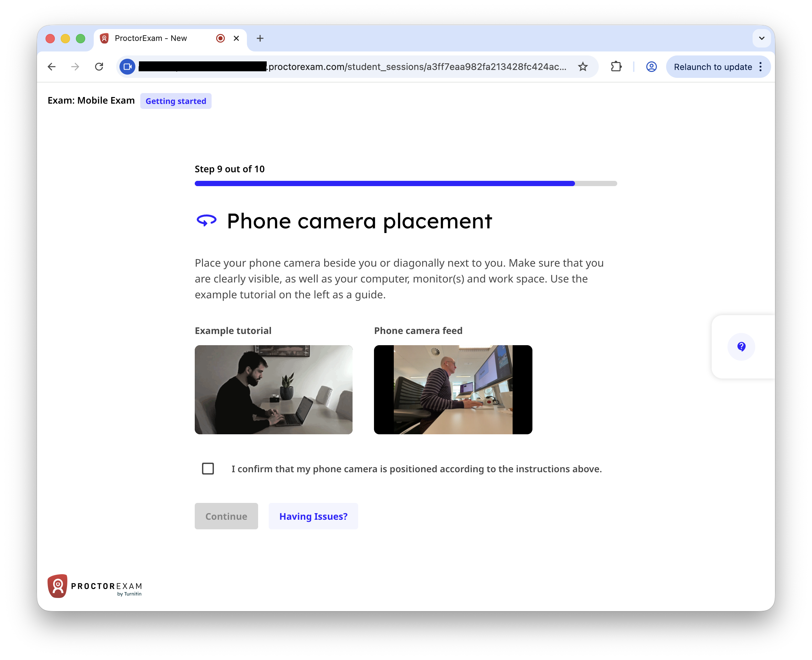Screen dimensions: 812x660
Task: Open the Having Issues? help link
Action: [313, 516]
